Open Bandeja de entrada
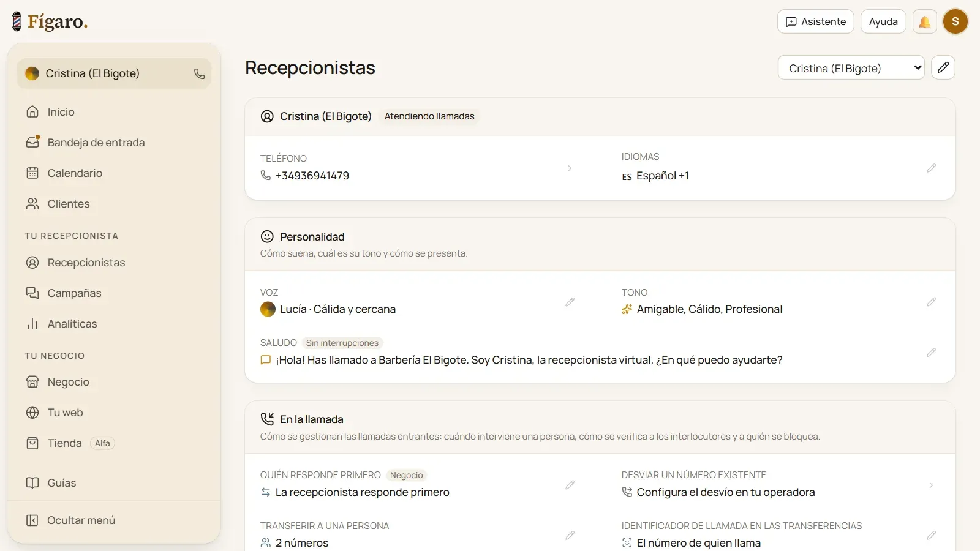The image size is (980, 551). click(x=114, y=143)
